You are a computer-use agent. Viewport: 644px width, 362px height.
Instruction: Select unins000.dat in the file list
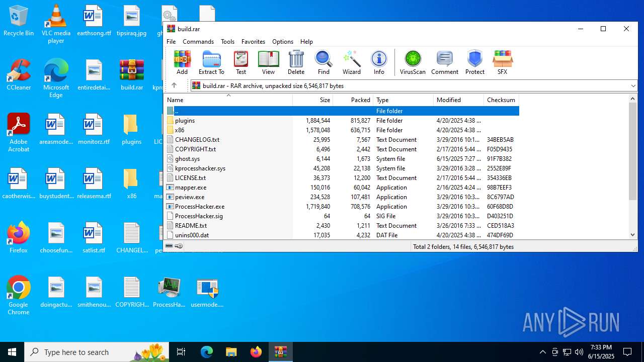tap(342, 235)
